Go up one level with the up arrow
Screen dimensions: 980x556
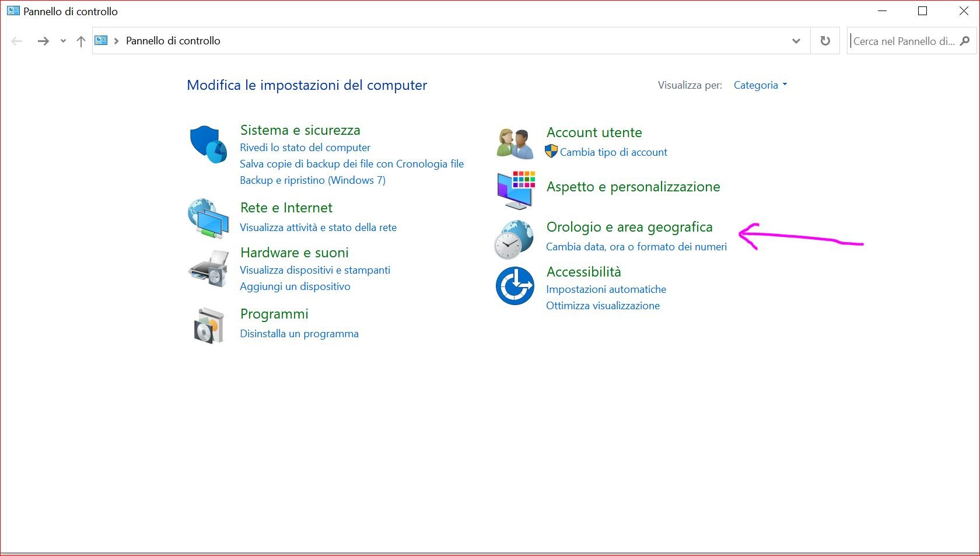point(81,41)
